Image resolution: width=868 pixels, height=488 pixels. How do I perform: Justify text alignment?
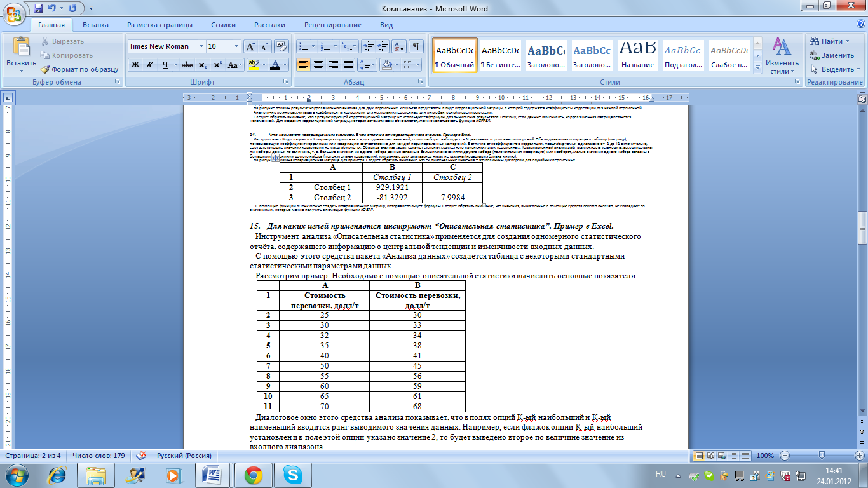tap(348, 65)
